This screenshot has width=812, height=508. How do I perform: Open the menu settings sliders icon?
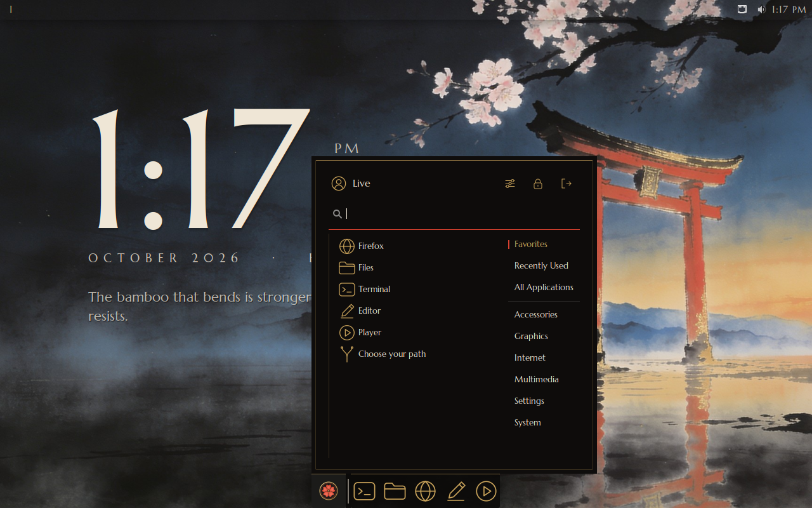pos(510,184)
